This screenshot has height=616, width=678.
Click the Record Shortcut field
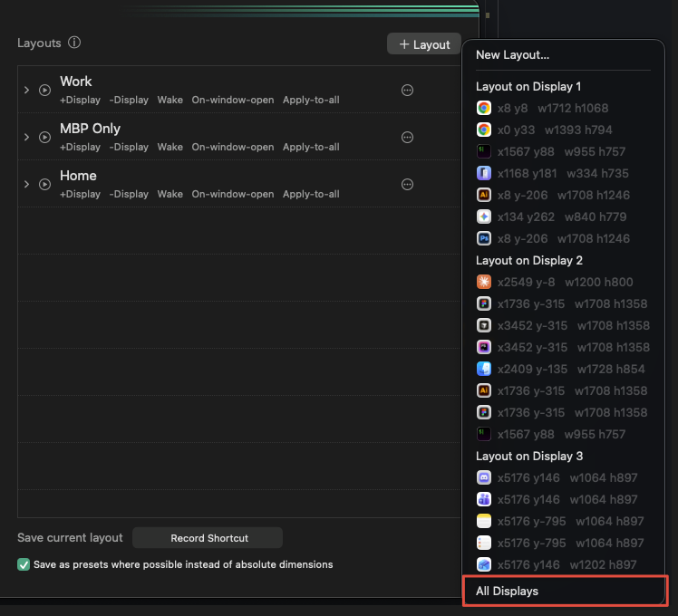[208, 538]
